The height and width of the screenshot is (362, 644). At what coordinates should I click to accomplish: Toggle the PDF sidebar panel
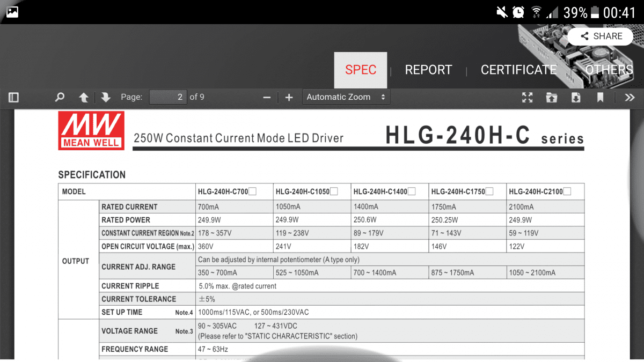coord(14,97)
